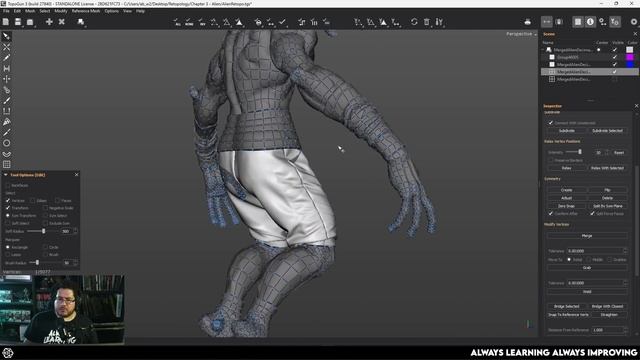This screenshot has width=640, height=360.
Task: Open the Mesh menu
Action: tap(30, 11)
